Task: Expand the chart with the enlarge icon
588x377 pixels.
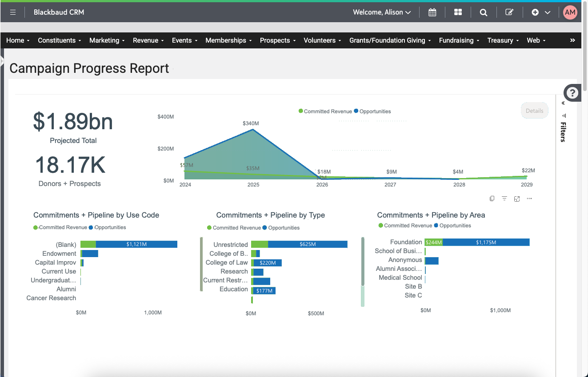Action: point(516,198)
